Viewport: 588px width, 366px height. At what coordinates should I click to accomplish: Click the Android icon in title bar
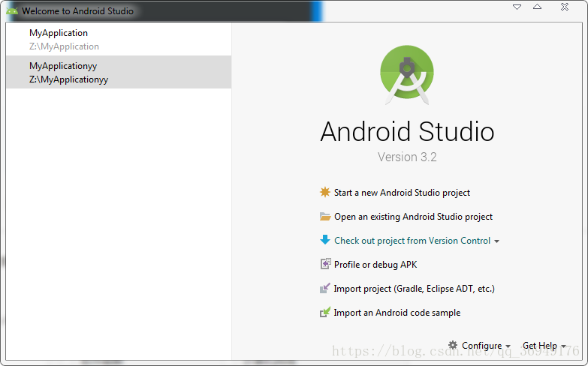[x=12, y=10]
